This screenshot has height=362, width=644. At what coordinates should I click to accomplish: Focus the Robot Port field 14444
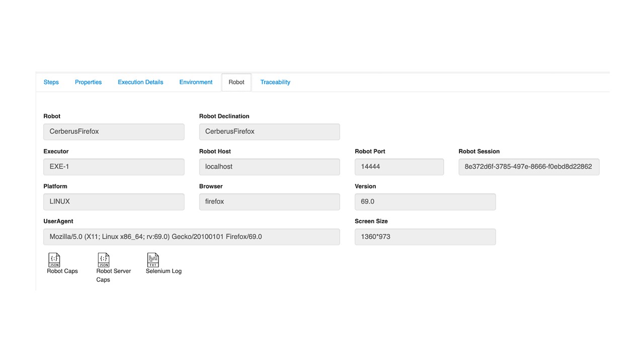(399, 167)
